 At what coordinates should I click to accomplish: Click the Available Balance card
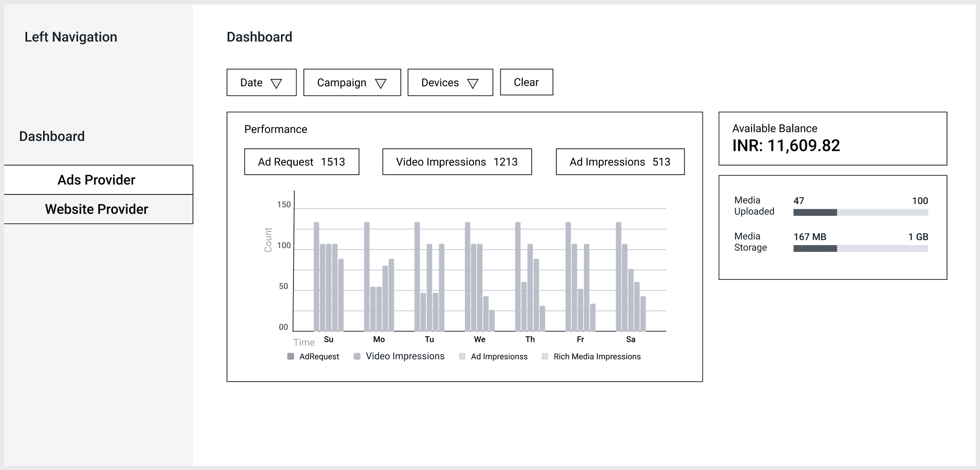tap(832, 138)
